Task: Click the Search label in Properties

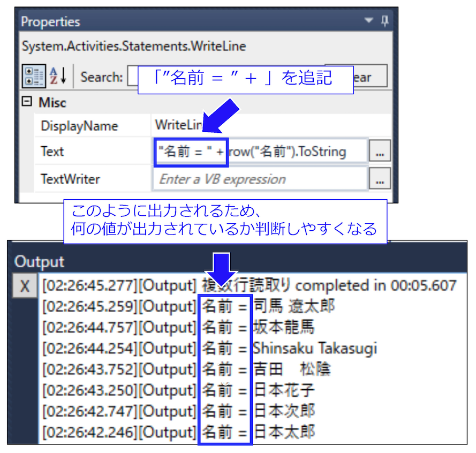Action: (102, 77)
